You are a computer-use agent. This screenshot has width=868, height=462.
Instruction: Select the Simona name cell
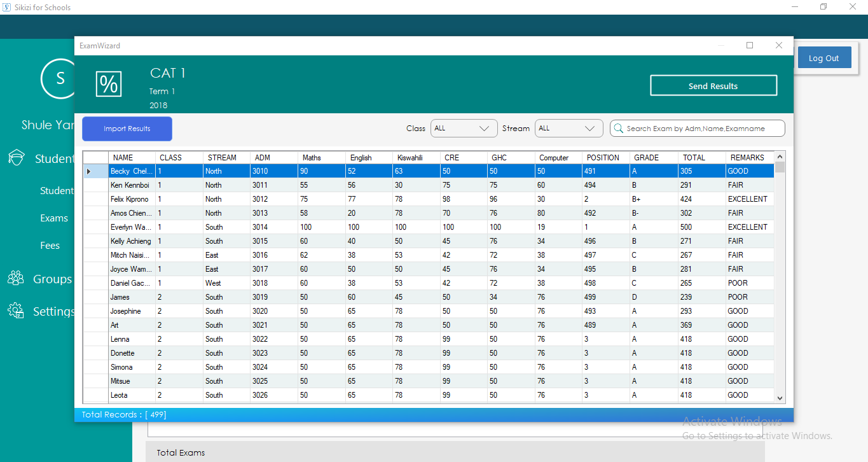132,367
